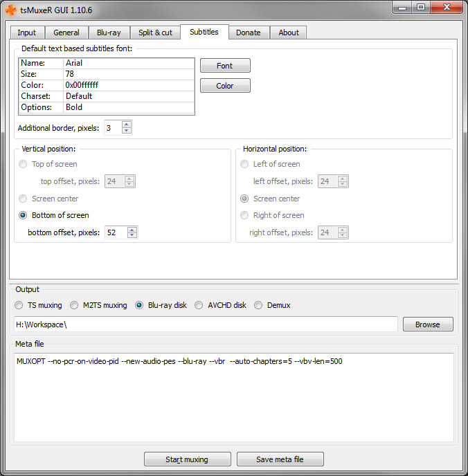Select the Subtitles tab

204,32
